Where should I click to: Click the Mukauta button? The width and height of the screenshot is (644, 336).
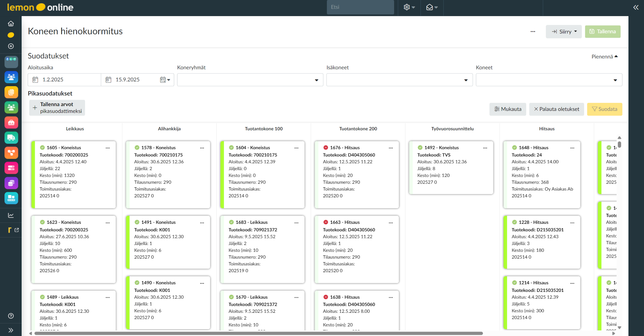pos(507,109)
